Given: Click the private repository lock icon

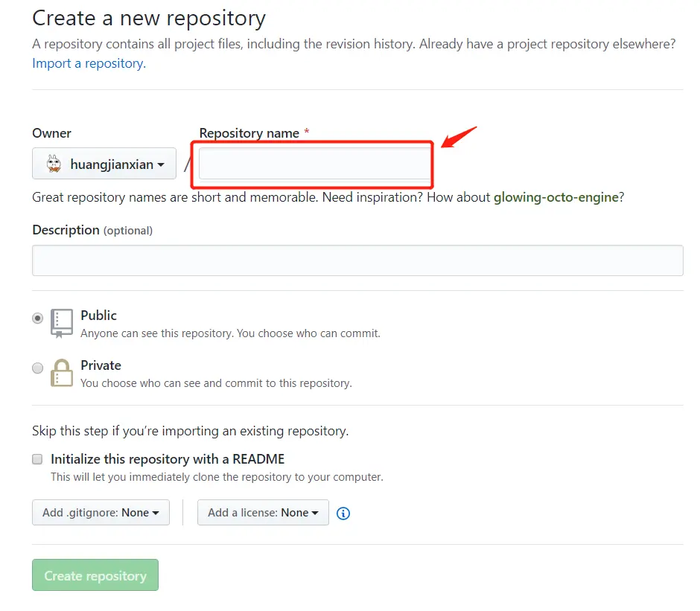Looking at the screenshot, I should point(62,373).
